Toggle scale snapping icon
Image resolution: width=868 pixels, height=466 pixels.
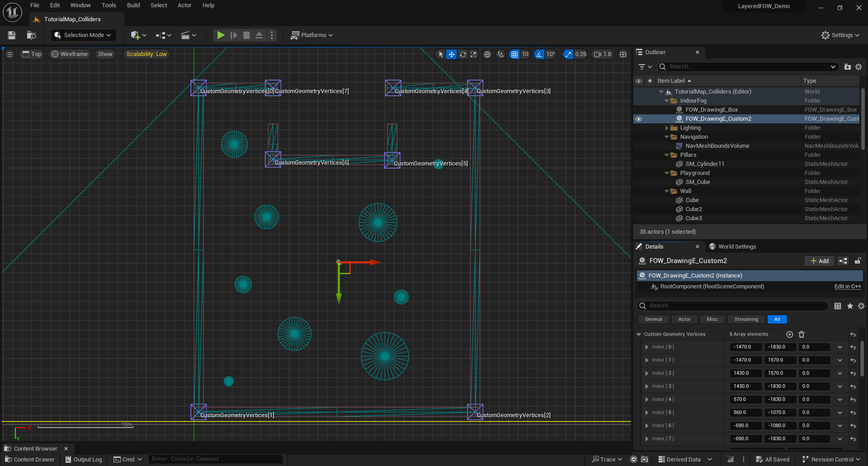[568, 54]
